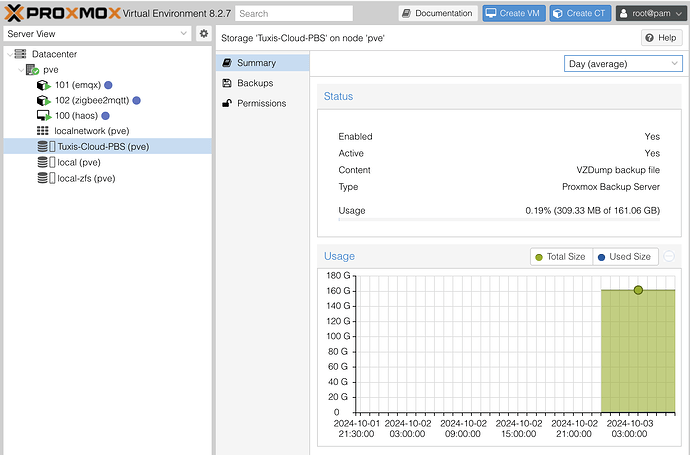Click 'Proxmox Backup Server' type value

click(611, 187)
